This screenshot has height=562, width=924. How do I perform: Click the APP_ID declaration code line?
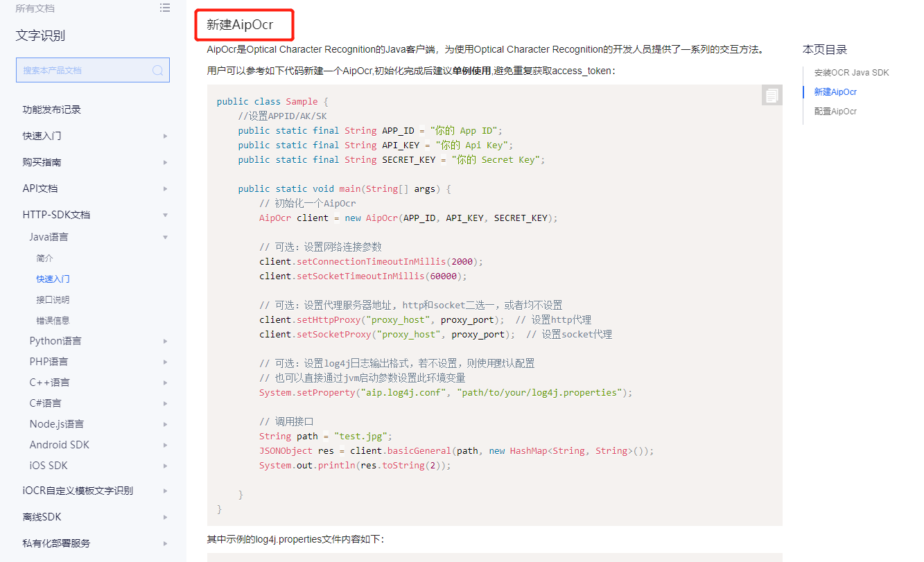pos(370,131)
